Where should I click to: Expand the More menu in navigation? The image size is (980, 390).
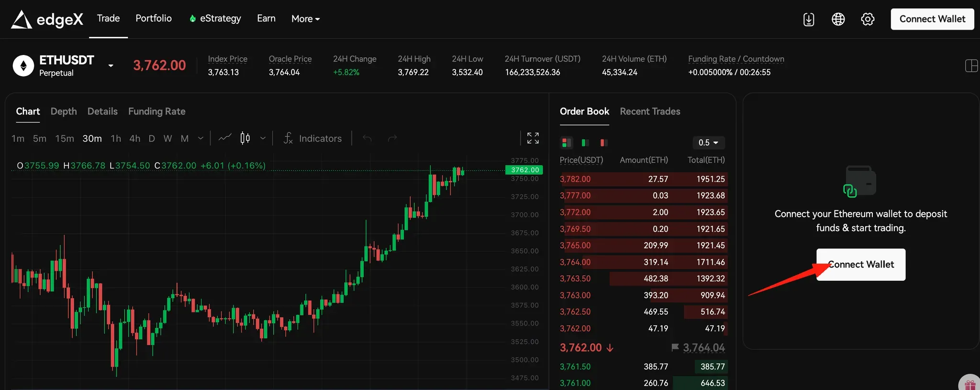pyautogui.click(x=305, y=19)
